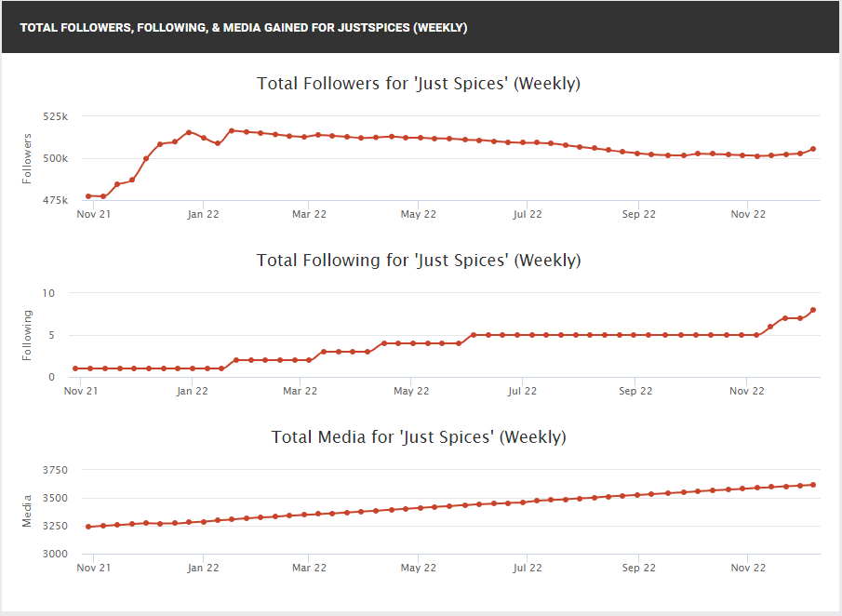
Task: Select the last data point in Followers chart
Action: click(x=813, y=149)
